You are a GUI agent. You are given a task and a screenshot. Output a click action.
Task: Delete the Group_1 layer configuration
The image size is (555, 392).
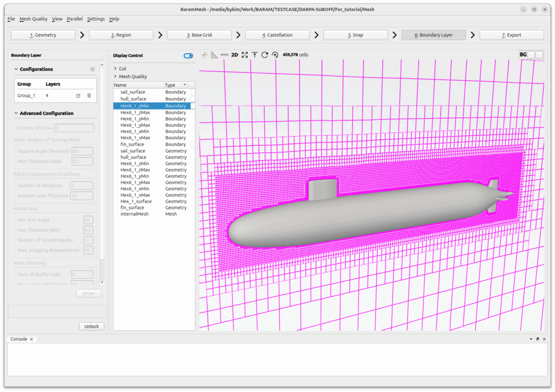pyautogui.click(x=89, y=95)
